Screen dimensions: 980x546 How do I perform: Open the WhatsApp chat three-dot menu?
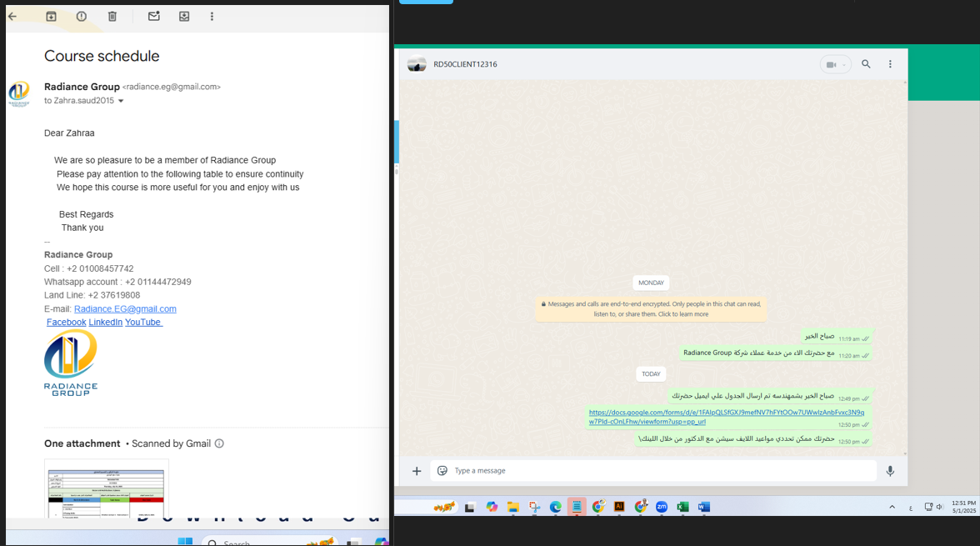(x=891, y=64)
